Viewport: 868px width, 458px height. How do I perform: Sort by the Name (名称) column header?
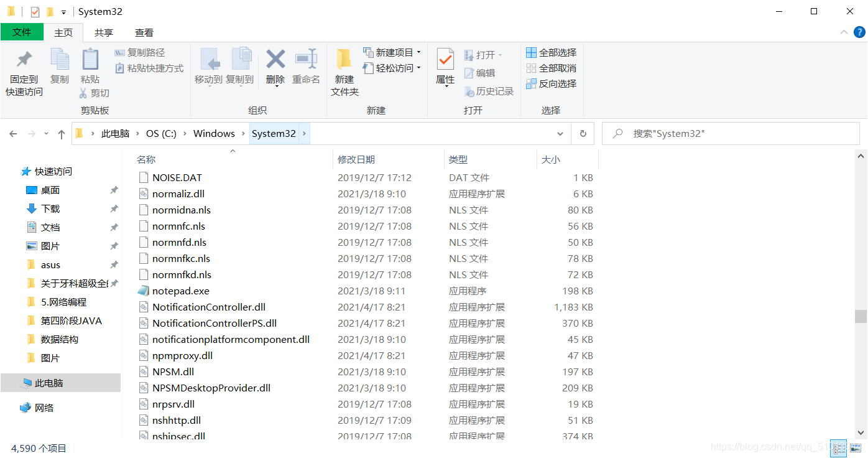pyautogui.click(x=233, y=159)
